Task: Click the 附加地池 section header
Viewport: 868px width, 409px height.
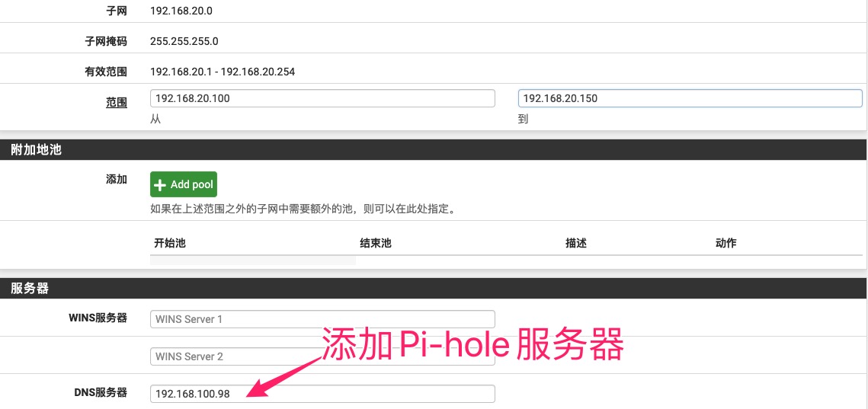Action: click(x=36, y=150)
